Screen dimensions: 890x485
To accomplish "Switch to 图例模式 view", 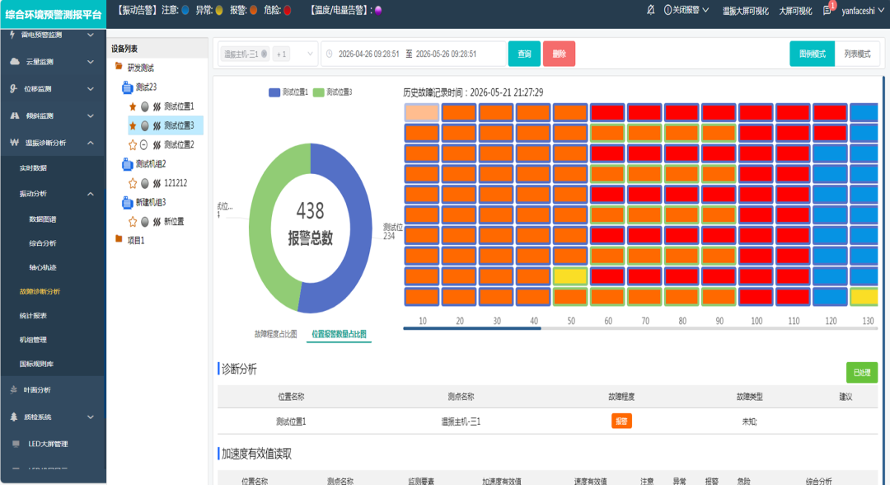I will [812, 54].
